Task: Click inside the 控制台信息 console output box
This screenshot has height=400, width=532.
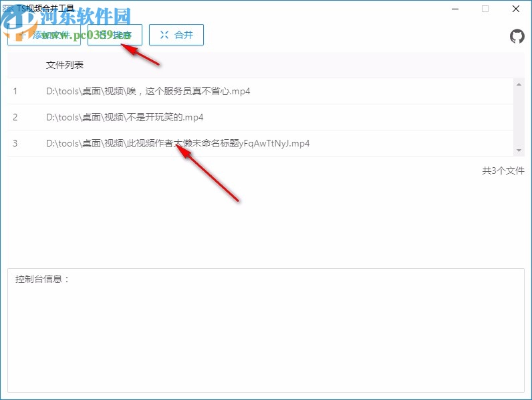Action: pyautogui.click(x=266, y=330)
